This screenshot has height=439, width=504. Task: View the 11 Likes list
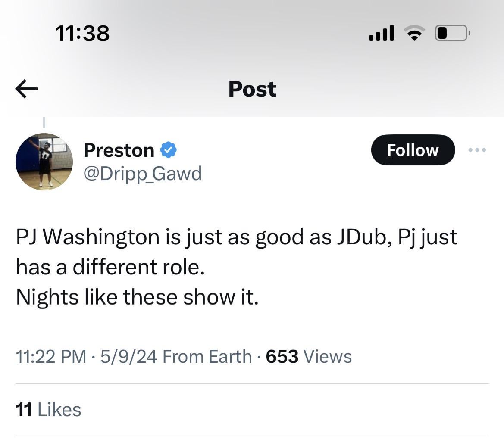point(48,410)
